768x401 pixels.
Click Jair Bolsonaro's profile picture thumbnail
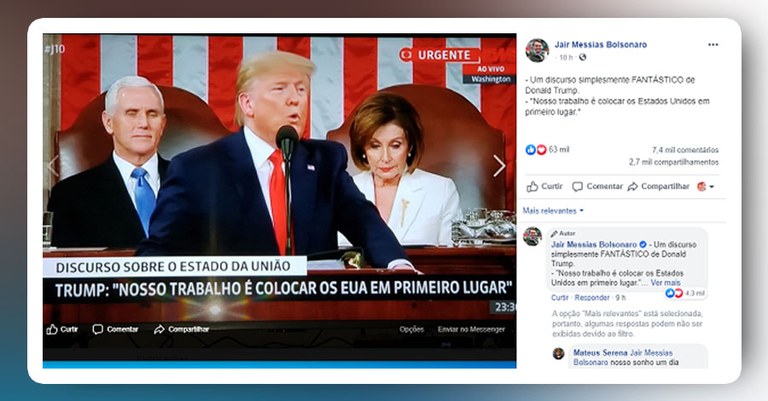point(537,50)
